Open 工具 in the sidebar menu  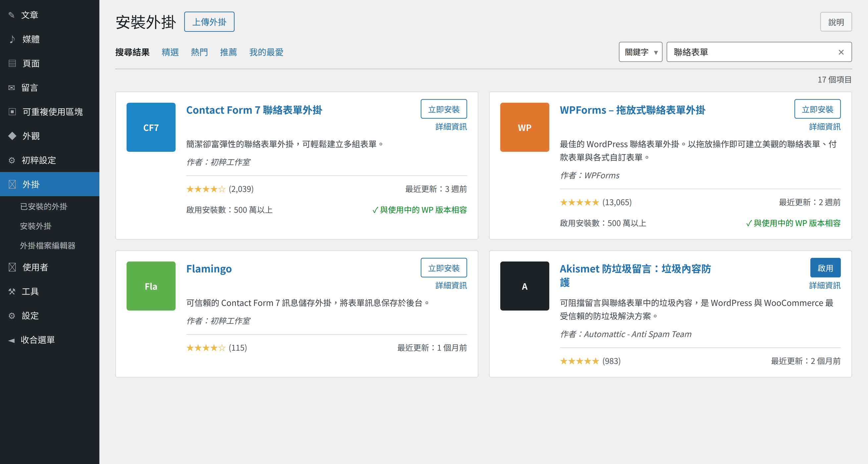(50, 291)
